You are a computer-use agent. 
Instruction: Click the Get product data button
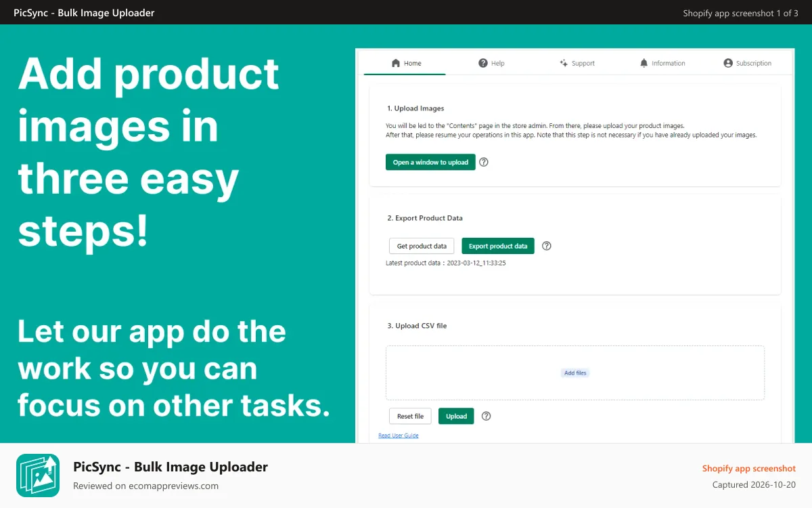(422, 246)
